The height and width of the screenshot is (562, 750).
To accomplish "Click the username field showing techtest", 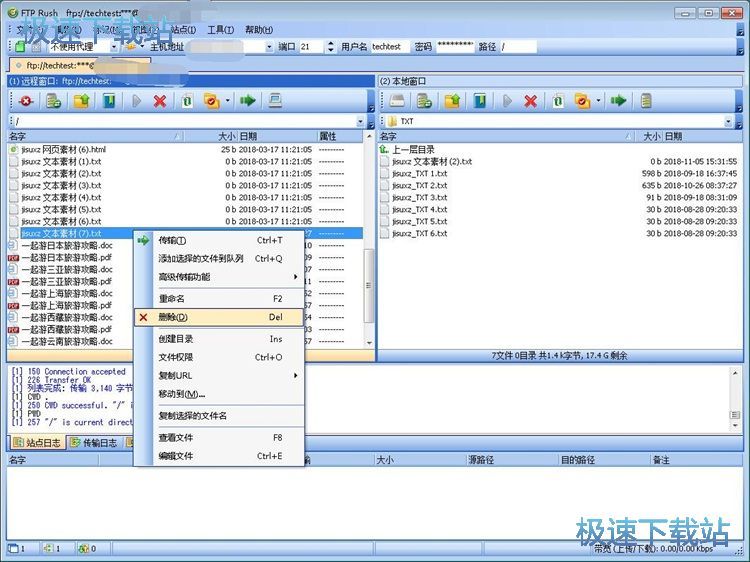I will coord(389,47).
